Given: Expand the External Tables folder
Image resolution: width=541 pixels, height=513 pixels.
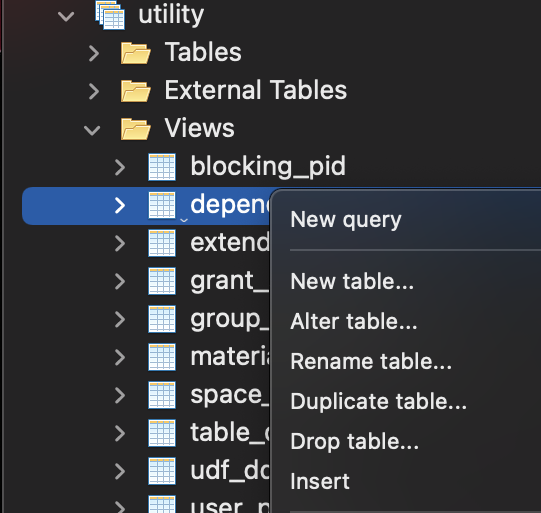Looking at the screenshot, I should [x=94, y=91].
